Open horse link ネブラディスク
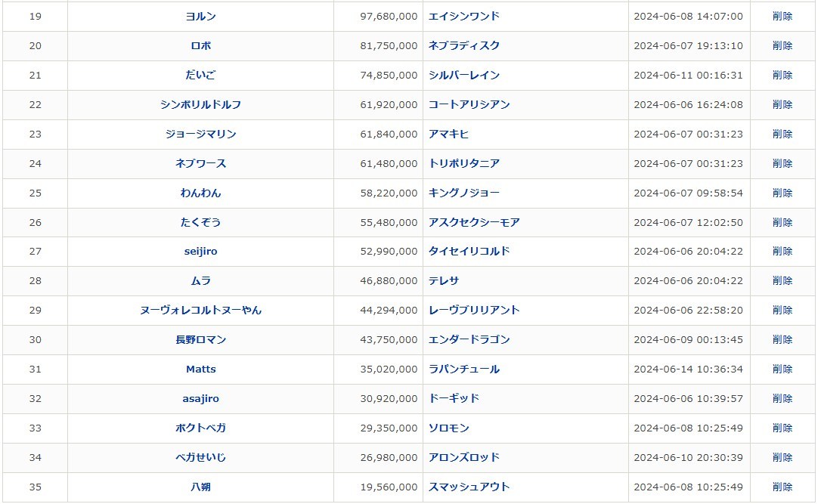This screenshot has height=504, width=821. [x=464, y=45]
